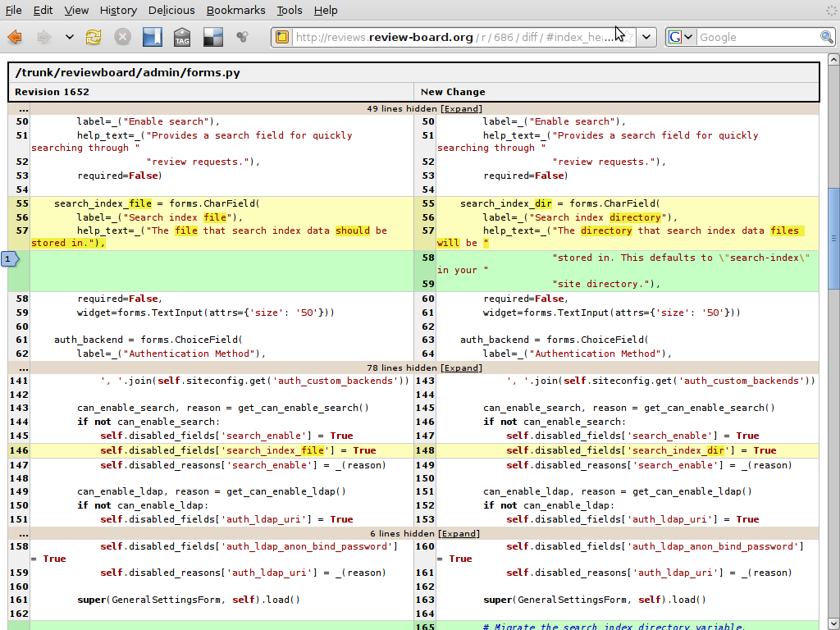Click the search magnifier icon
The width and height of the screenshot is (840, 630).
tap(827, 37)
